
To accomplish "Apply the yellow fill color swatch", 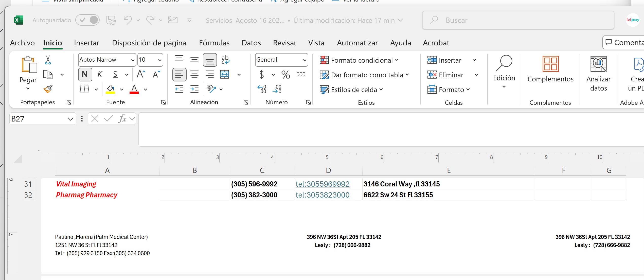I will tap(110, 89).
